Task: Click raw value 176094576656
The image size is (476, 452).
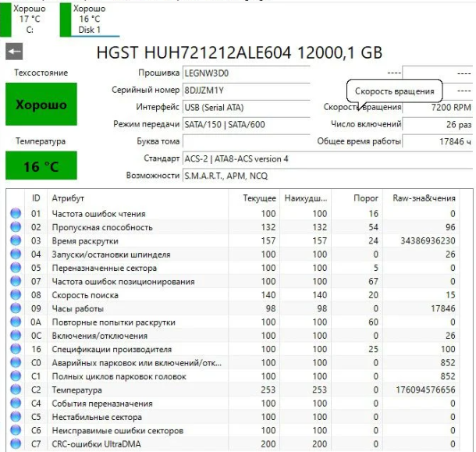Action: (x=425, y=390)
